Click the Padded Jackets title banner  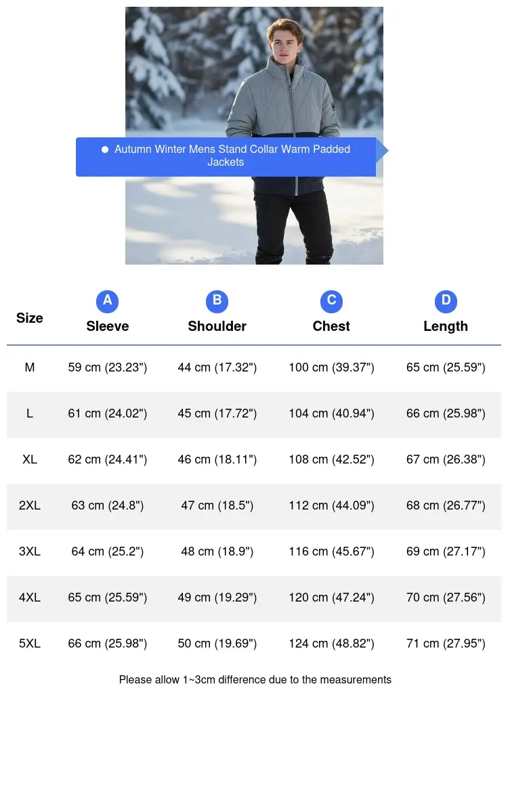226,157
